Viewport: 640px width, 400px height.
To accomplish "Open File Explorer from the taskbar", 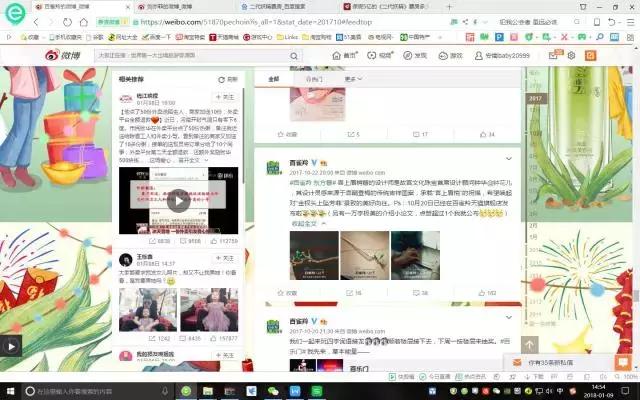I will tap(208, 391).
